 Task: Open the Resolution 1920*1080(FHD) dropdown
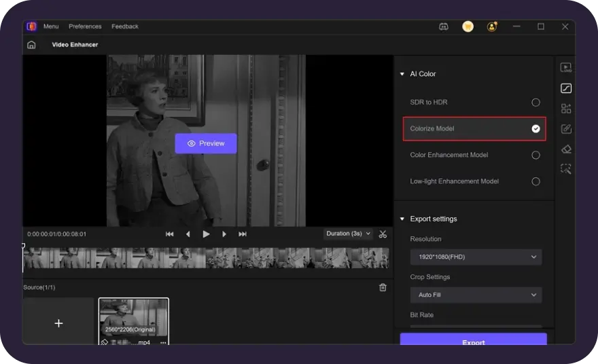click(476, 257)
